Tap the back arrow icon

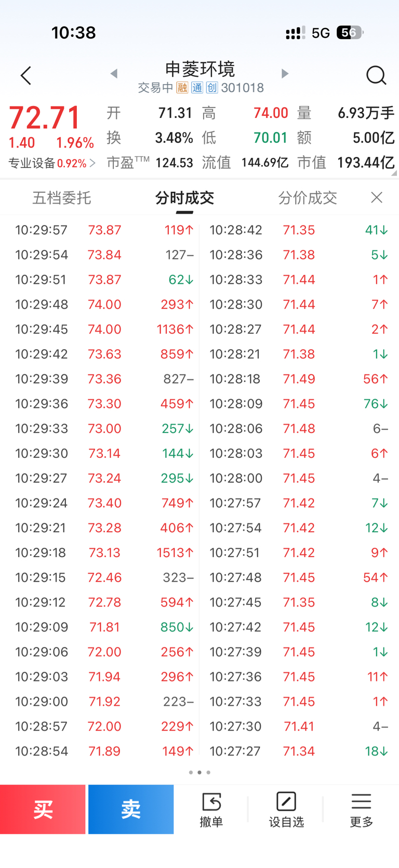[26, 76]
